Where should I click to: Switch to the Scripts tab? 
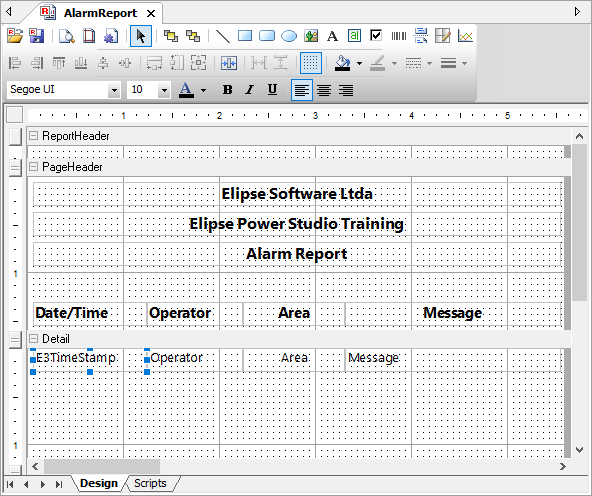(150, 483)
